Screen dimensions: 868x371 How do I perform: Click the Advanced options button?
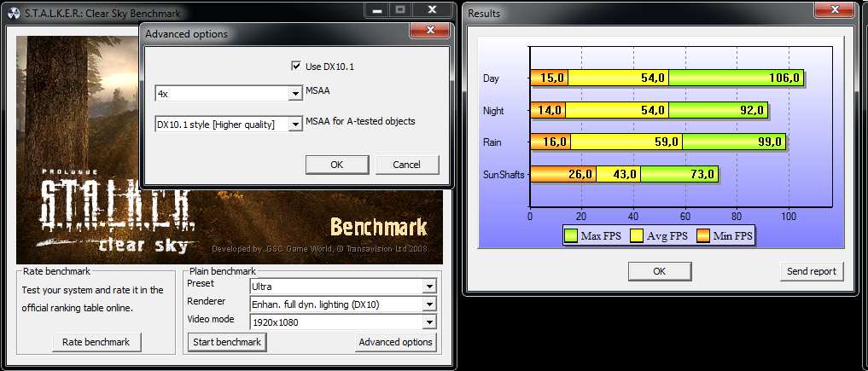tap(395, 342)
